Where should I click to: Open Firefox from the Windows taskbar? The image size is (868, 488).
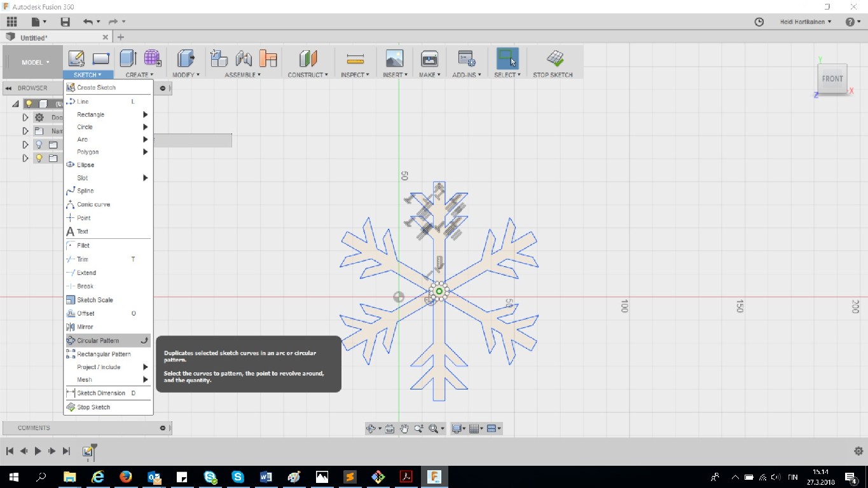tap(125, 476)
